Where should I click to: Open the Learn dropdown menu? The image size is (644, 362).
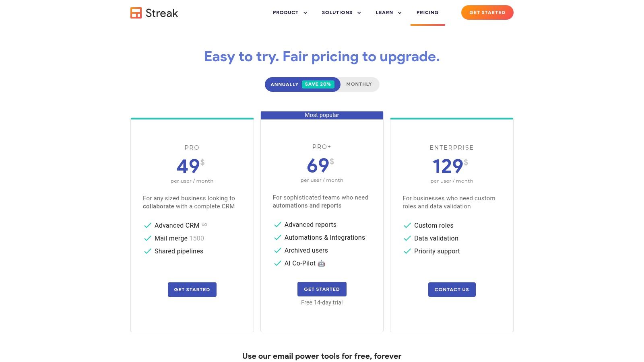(x=388, y=12)
